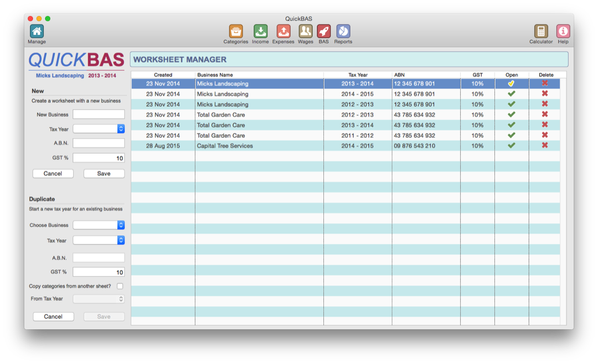Screen dimensions: 598x364
Task: Delete the Capital Tree Services worksheet
Action: (545, 145)
